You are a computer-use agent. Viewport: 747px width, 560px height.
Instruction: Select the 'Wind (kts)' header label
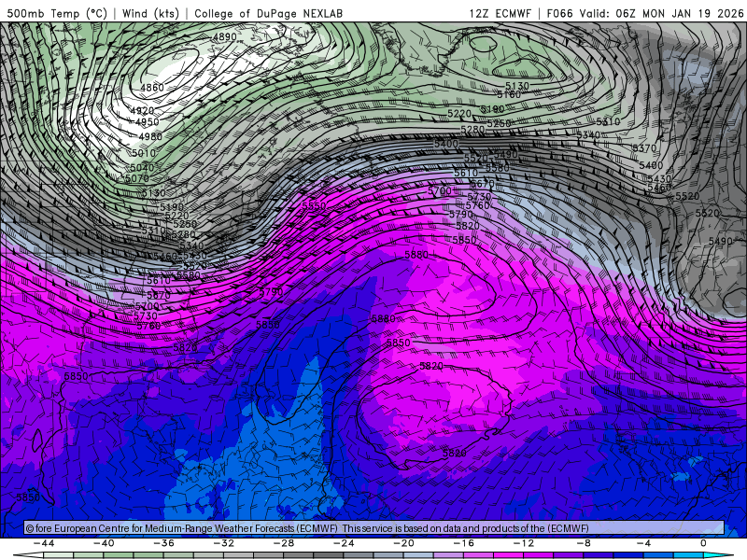pos(150,13)
